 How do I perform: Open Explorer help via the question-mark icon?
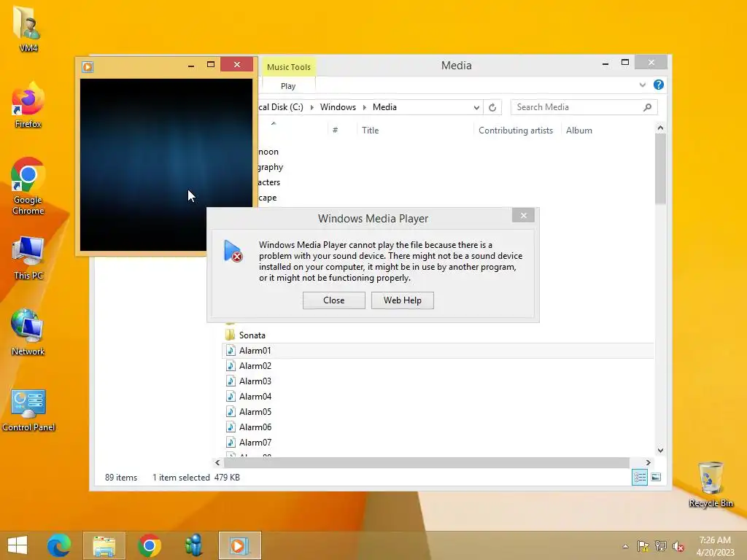pos(659,85)
